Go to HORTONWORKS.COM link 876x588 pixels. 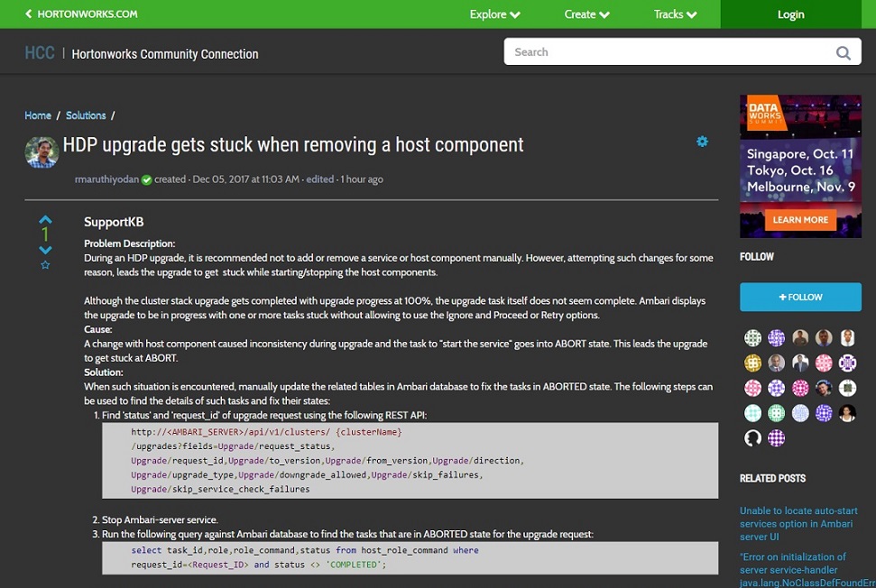click(x=88, y=14)
